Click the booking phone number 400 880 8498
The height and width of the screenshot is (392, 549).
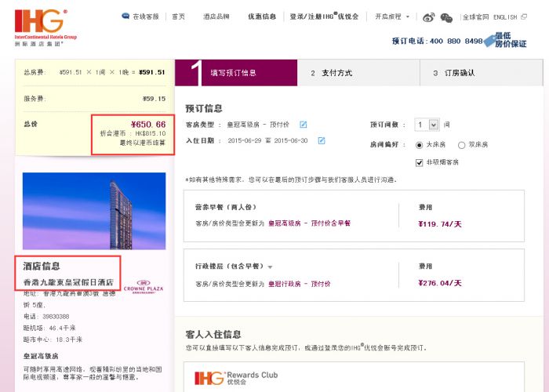click(456, 41)
